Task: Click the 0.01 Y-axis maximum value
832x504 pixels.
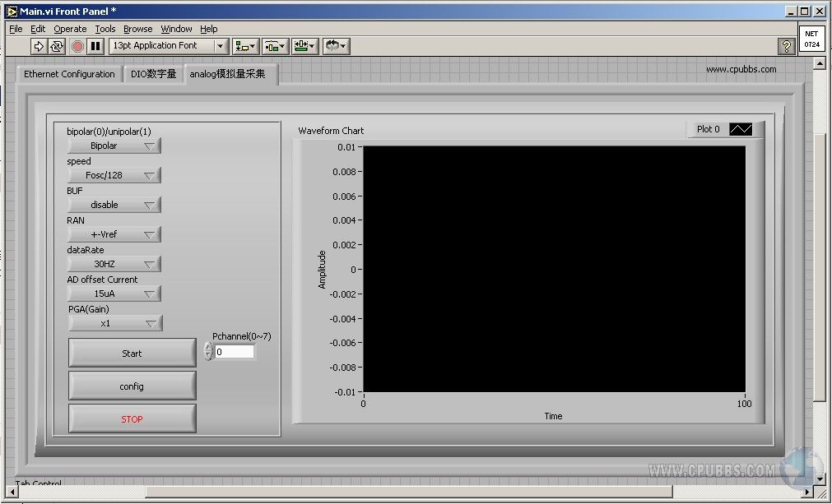Action: (346, 147)
